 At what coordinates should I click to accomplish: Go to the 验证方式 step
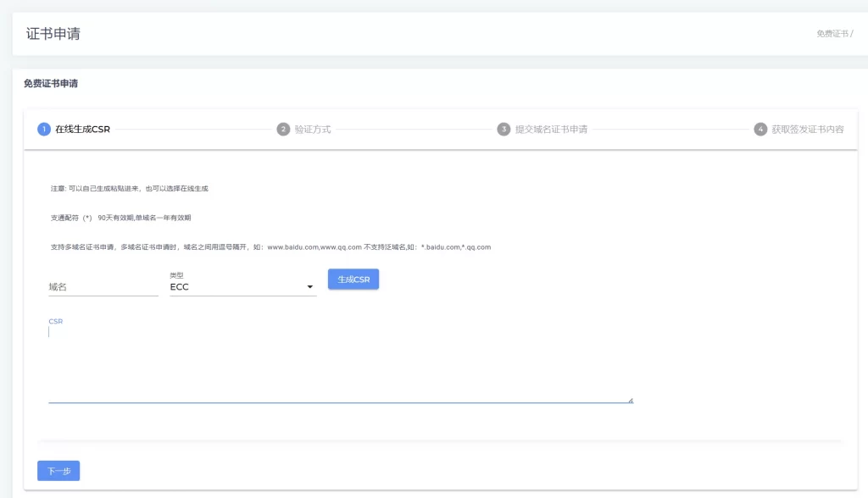pos(312,130)
